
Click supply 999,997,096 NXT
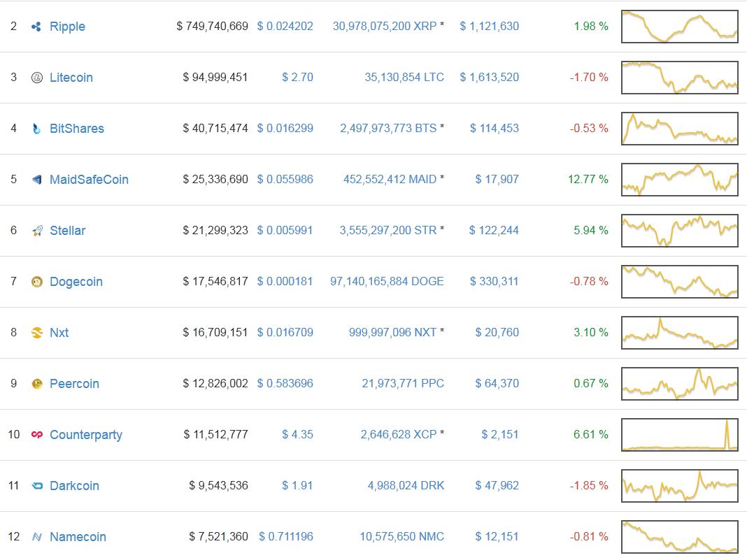click(392, 332)
